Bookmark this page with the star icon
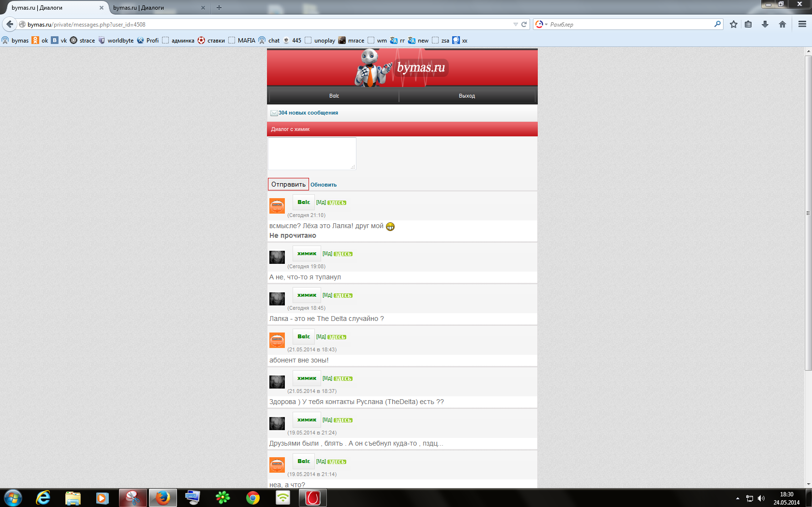 coord(734,24)
